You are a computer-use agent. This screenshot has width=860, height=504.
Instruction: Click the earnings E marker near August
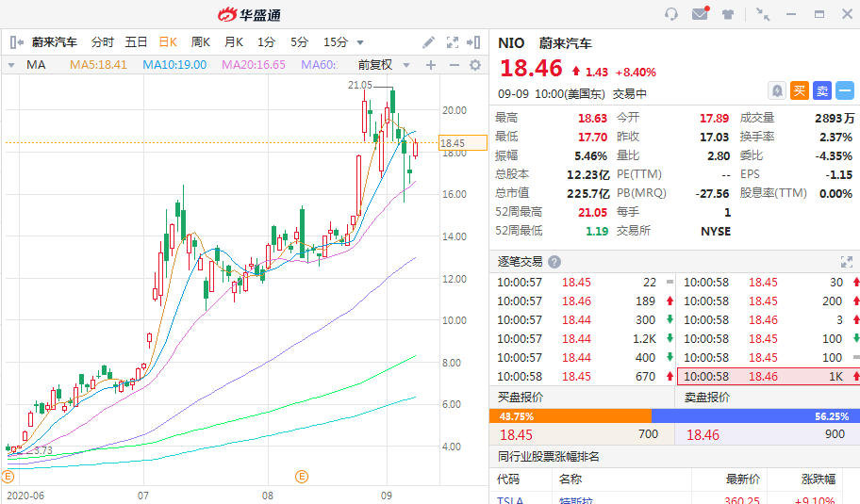302,477
